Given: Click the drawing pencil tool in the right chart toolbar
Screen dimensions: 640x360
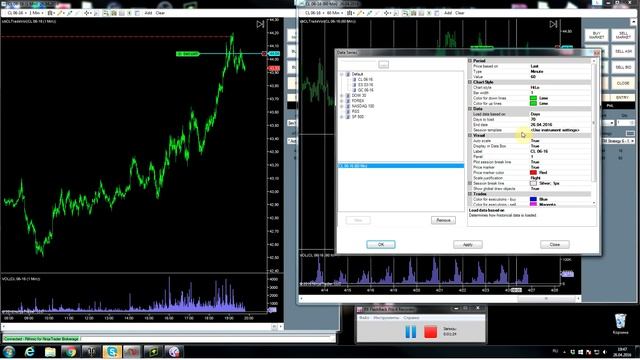Looking at the screenshot, I should click(360, 13).
